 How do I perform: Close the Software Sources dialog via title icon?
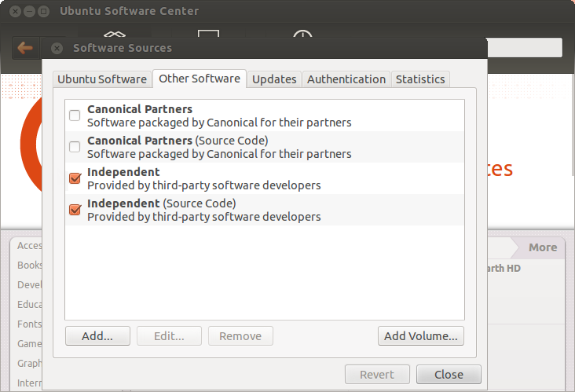[57, 48]
